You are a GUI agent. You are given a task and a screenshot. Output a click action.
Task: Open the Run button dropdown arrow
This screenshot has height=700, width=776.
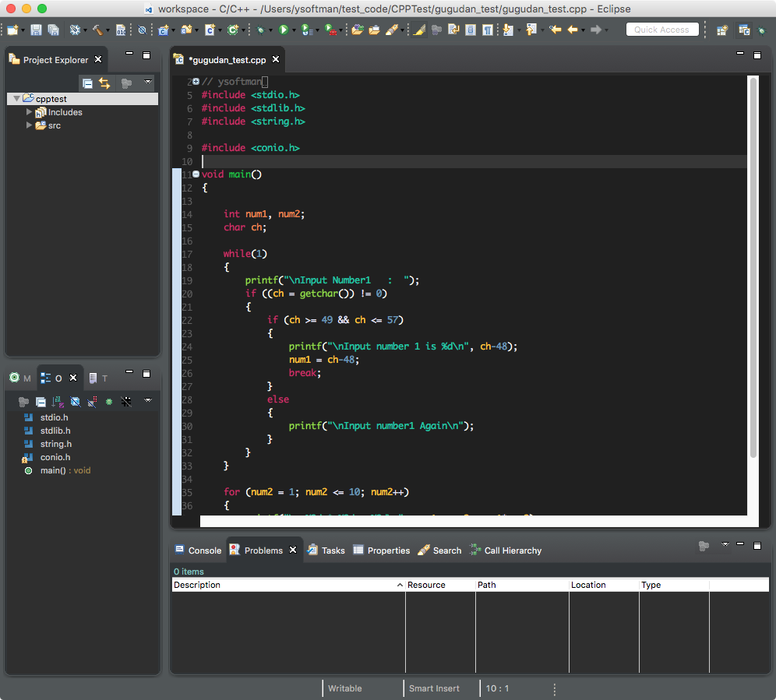click(x=294, y=30)
